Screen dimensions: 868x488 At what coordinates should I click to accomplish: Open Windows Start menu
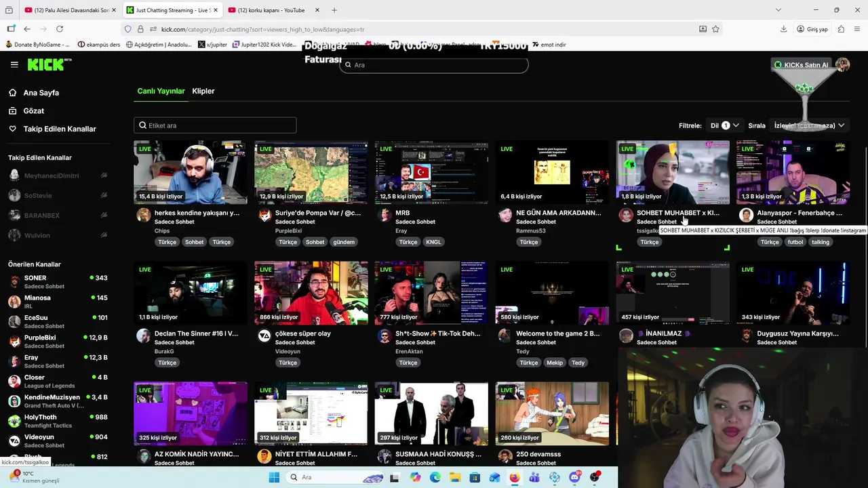274,477
